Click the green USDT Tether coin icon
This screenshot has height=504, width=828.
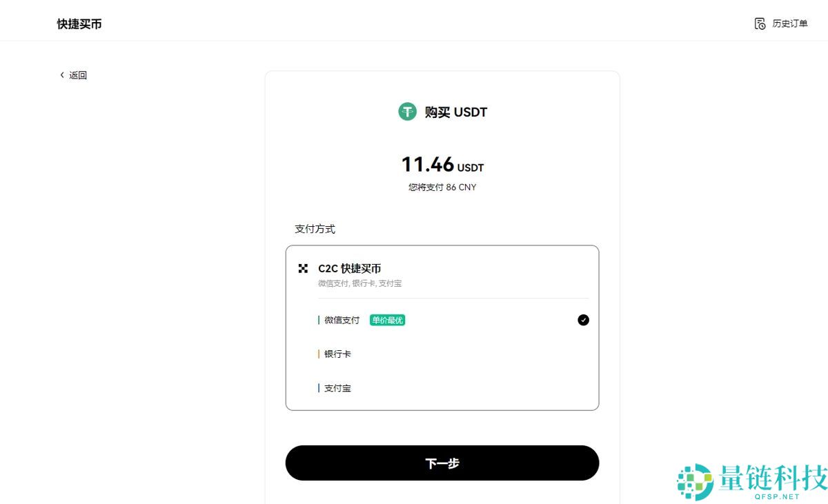click(x=407, y=111)
